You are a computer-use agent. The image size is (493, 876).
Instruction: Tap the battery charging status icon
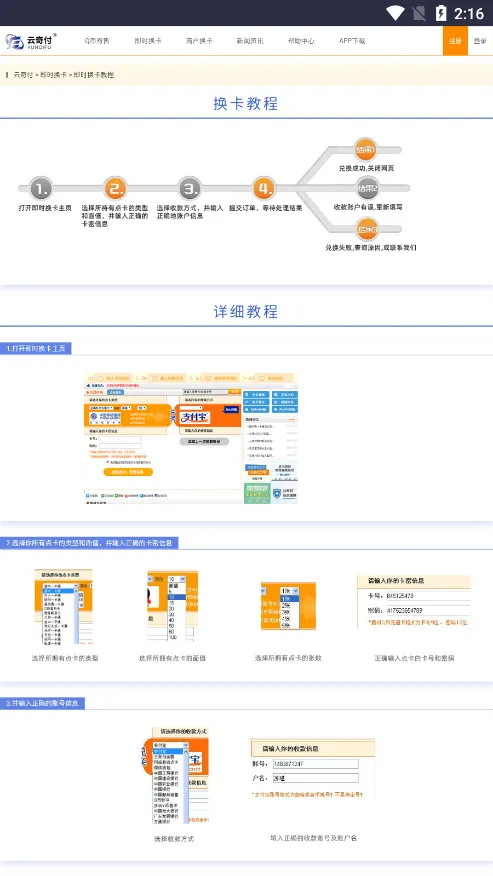[x=441, y=13]
